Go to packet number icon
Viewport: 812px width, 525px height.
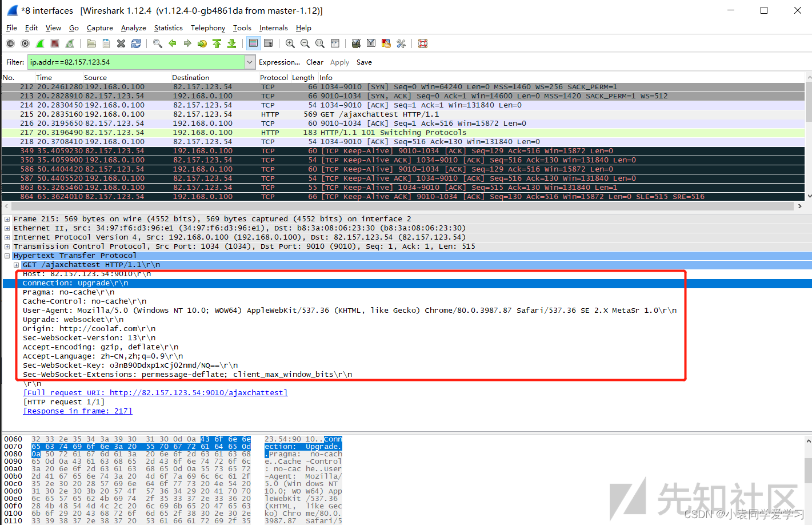(x=202, y=43)
